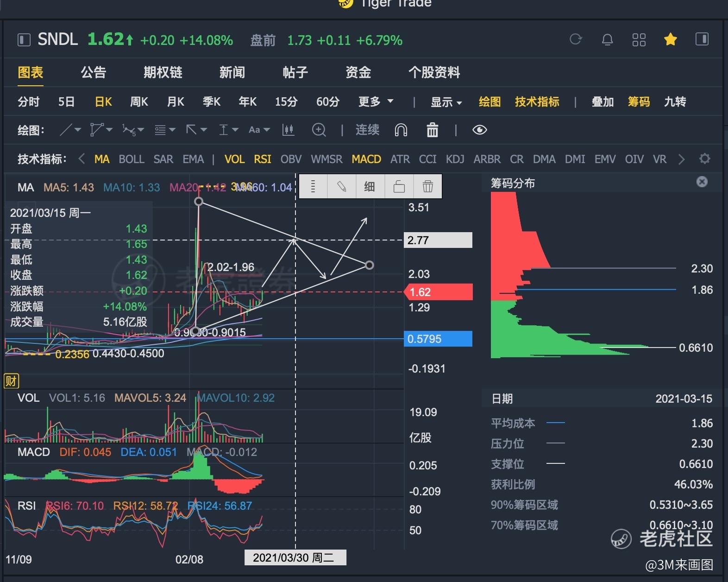Toggle the VOL indicator
The height and width of the screenshot is (582, 728).
point(234,159)
